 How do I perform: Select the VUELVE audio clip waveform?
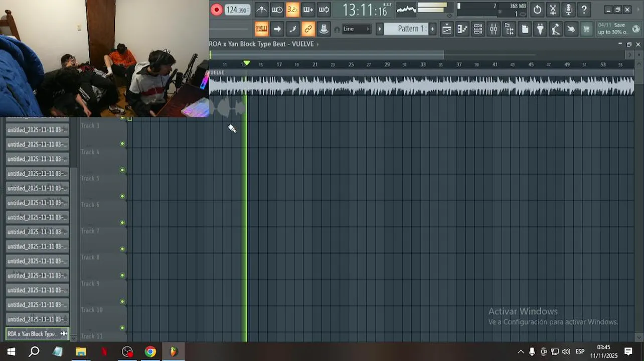[x=421, y=86]
